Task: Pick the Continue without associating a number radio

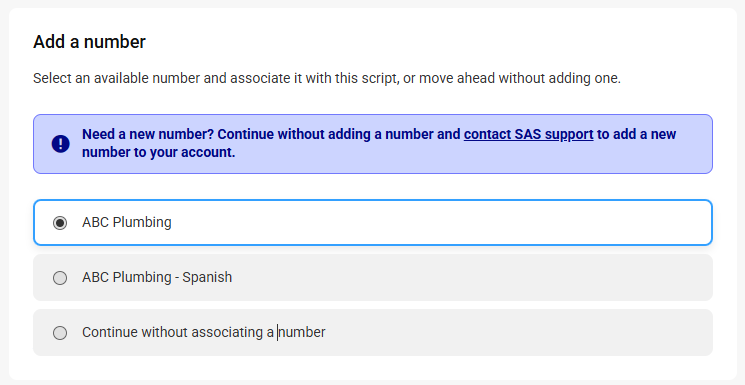Action: 60,333
